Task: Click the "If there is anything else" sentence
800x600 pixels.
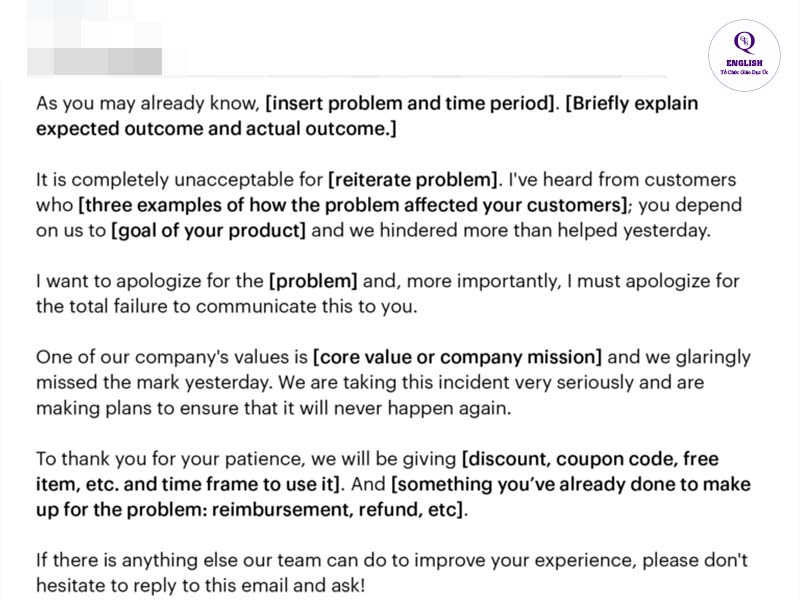Action: (x=392, y=561)
